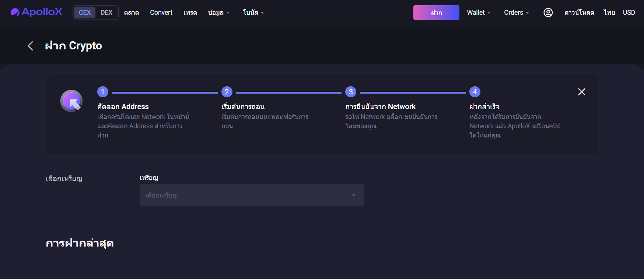Screen dimensions: 644x279
Task: Open the เทรด menu item
Action: click(190, 13)
